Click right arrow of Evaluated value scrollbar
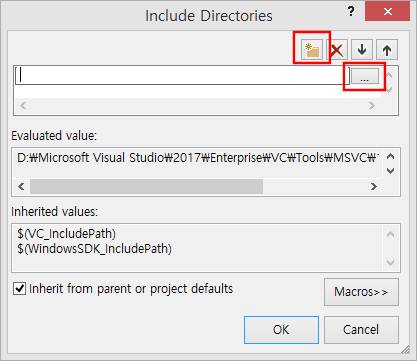This screenshot has height=361, width=417. click(374, 186)
